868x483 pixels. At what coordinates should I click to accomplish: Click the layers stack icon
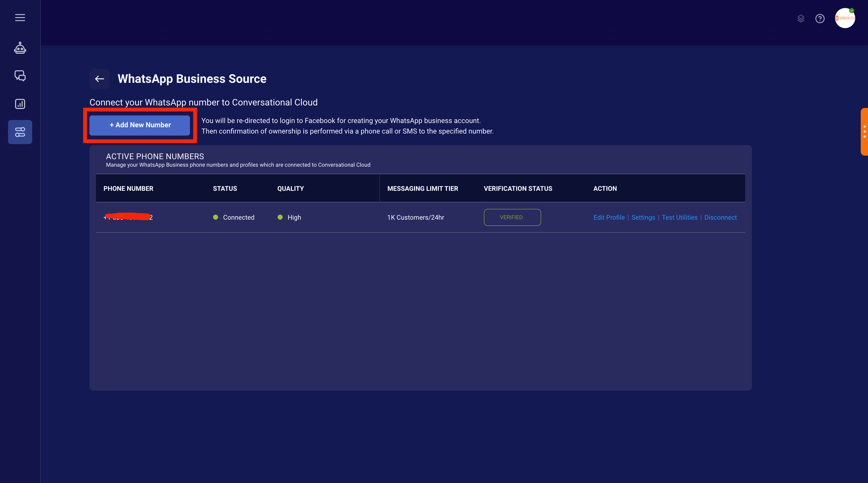[x=801, y=19]
